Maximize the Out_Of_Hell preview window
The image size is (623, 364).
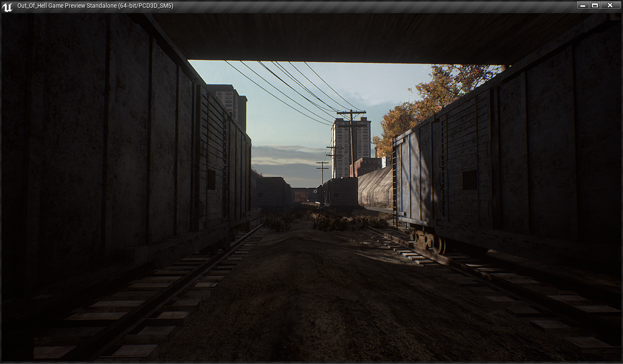click(595, 5)
